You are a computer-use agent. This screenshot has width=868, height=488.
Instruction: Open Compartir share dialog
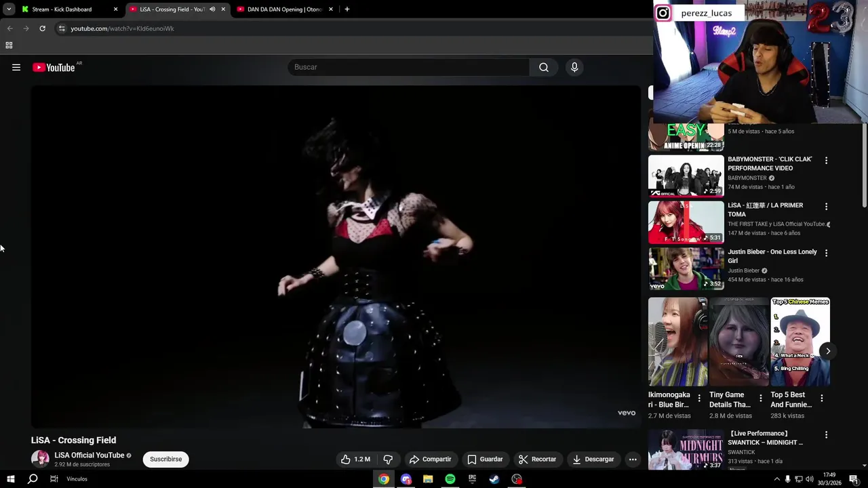431,459
